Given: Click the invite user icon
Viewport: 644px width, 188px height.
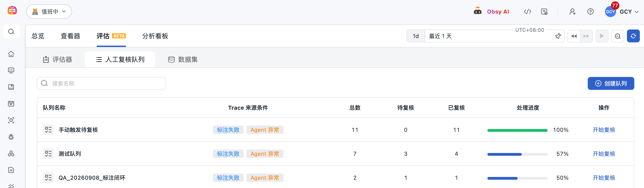Looking at the screenshot, I should [x=572, y=12].
